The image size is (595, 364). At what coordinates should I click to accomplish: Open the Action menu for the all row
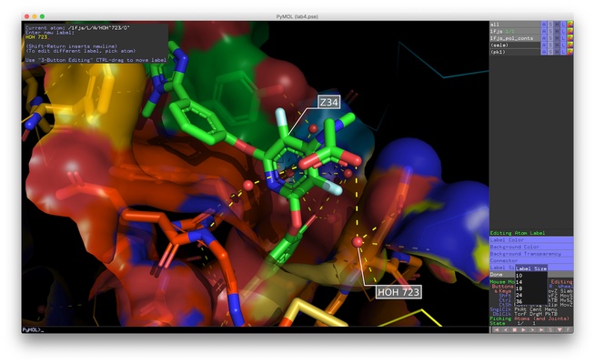pos(544,25)
